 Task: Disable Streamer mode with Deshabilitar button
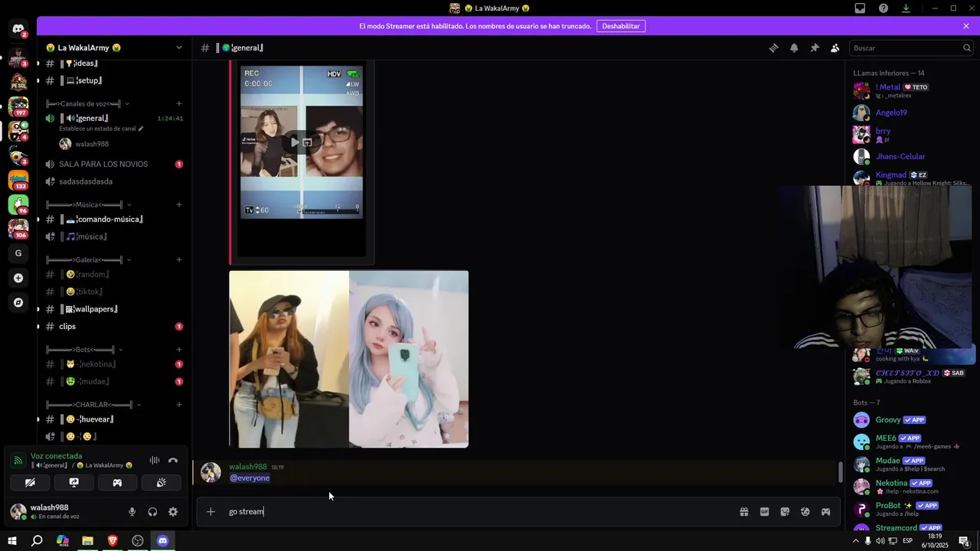coord(621,26)
